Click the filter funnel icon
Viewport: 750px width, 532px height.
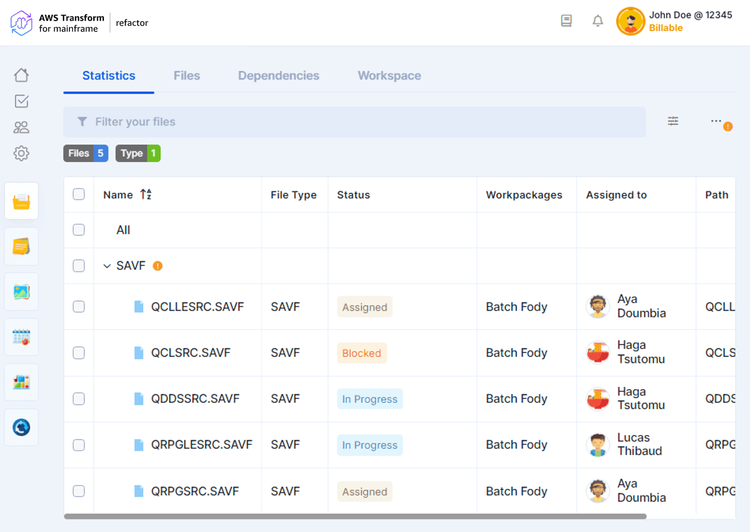click(82, 122)
